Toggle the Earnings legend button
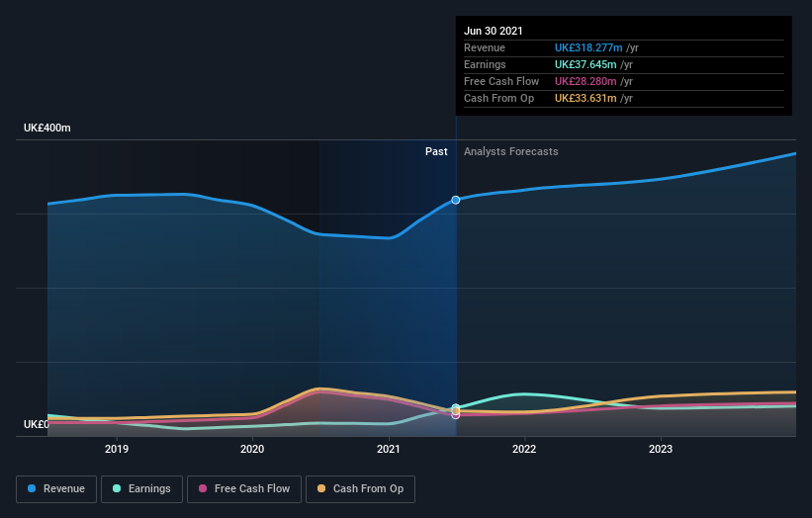 [x=141, y=489]
